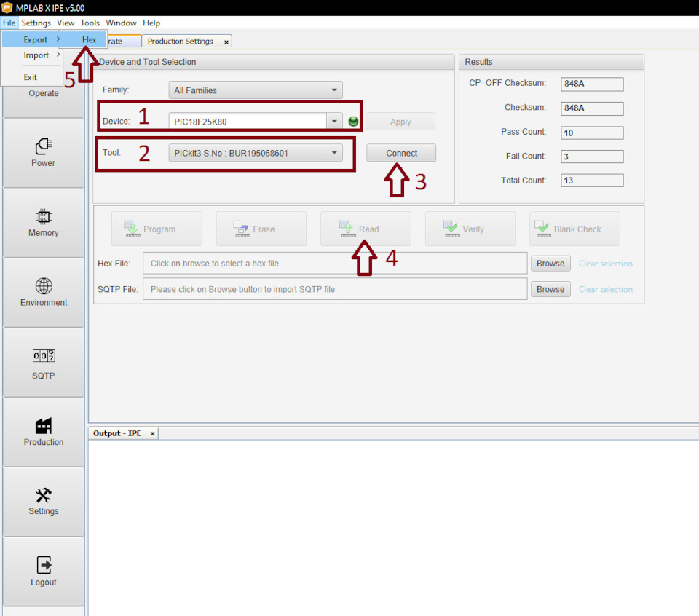
Task: Click the Fail Count value field
Action: pyautogui.click(x=592, y=157)
